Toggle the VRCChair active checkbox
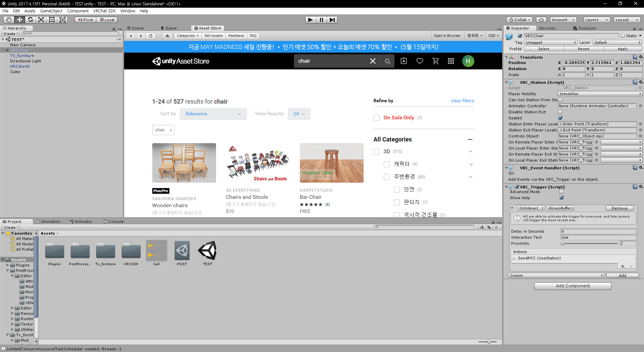Screen dimensions: 644x352 coord(520,36)
